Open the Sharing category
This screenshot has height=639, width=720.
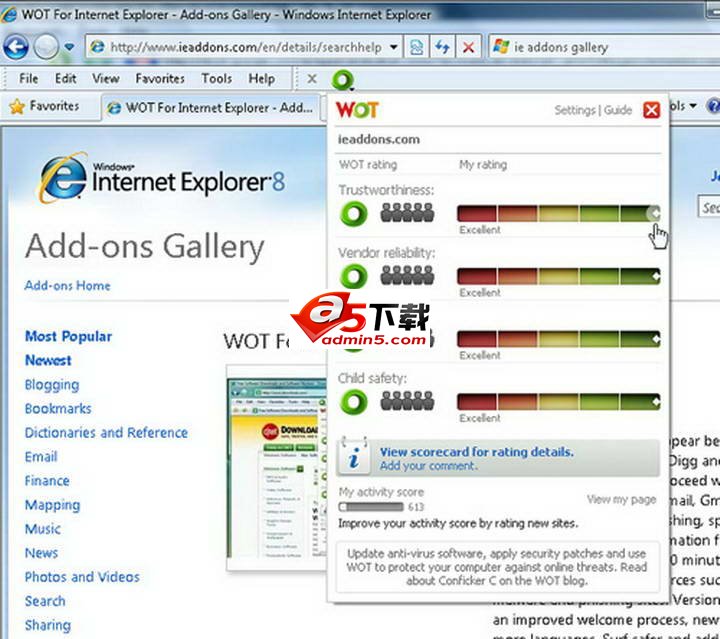(48, 626)
